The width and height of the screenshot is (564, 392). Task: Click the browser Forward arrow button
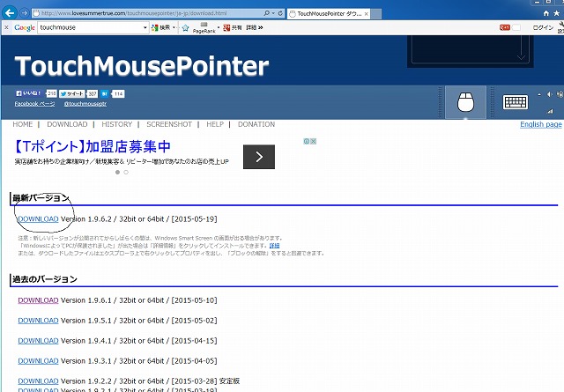(x=24, y=13)
